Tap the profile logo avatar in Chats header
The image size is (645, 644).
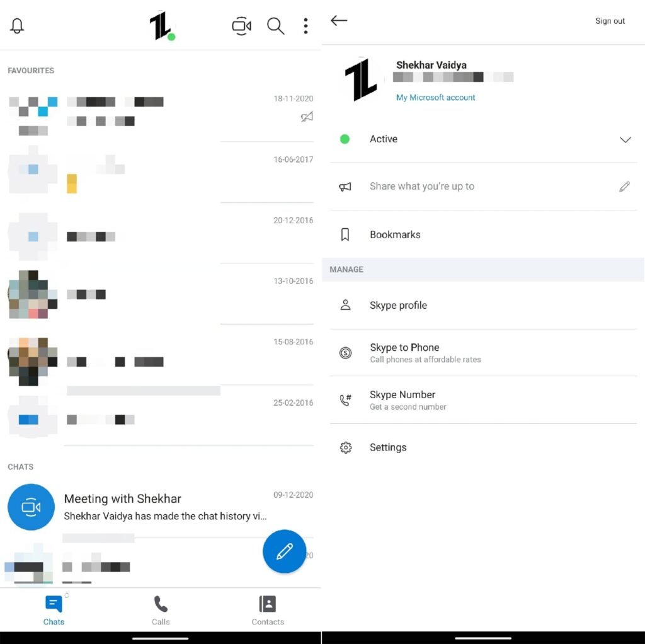click(162, 26)
